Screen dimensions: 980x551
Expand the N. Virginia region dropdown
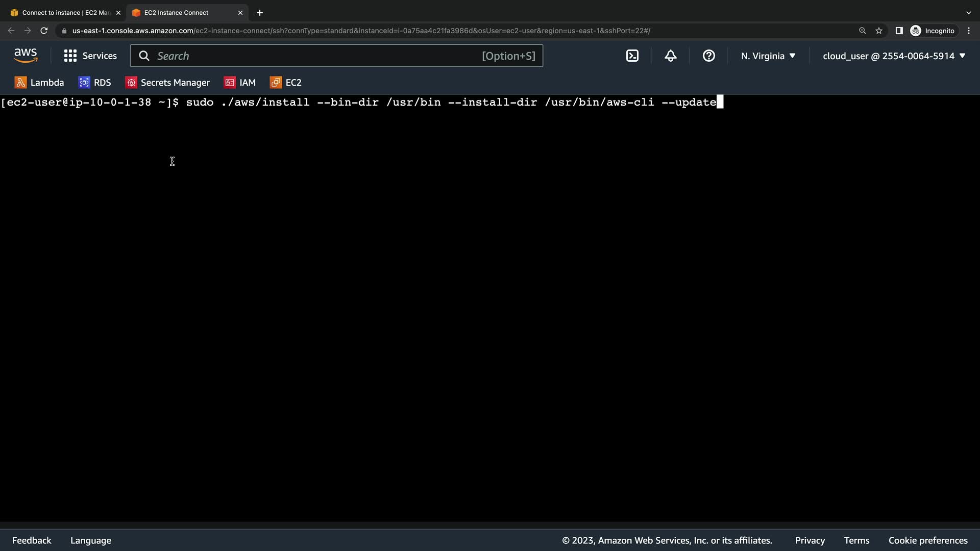click(x=768, y=56)
